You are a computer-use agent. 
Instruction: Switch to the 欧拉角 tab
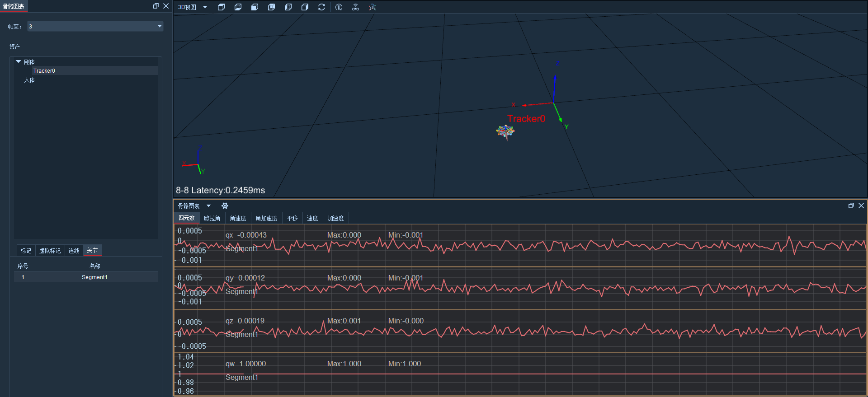pyautogui.click(x=212, y=218)
